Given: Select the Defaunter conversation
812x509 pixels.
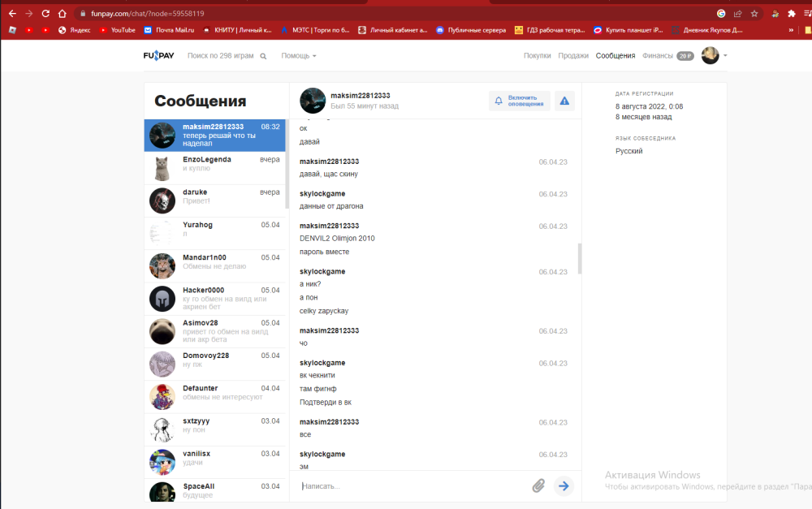Looking at the screenshot, I should 214,396.
